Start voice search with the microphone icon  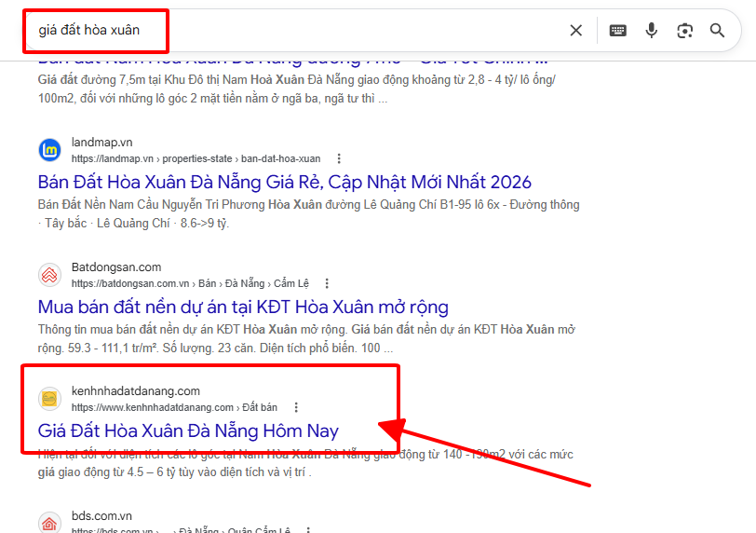651,31
